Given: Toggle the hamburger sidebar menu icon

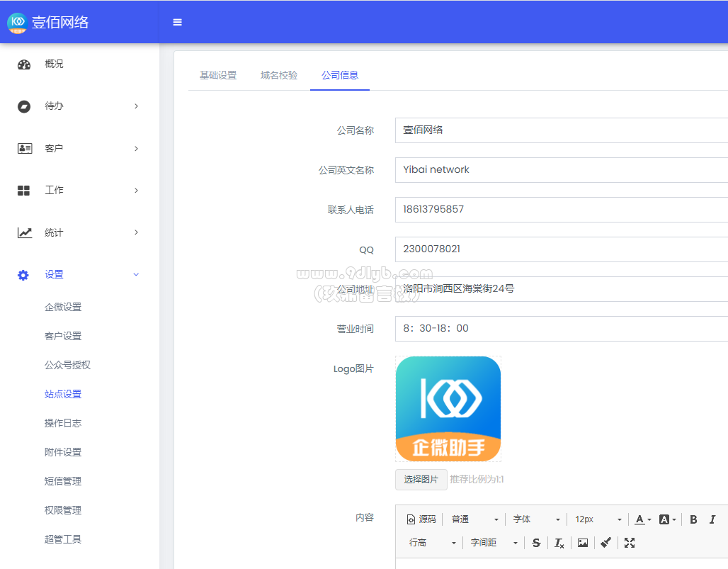Looking at the screenshot, I should click(177, 22).
